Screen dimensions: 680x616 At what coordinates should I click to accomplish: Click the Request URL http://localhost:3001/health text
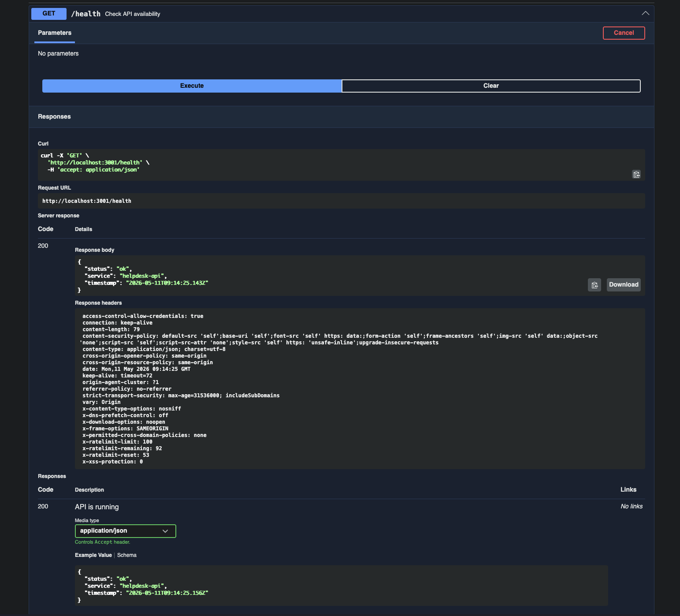tap(87, 201)
